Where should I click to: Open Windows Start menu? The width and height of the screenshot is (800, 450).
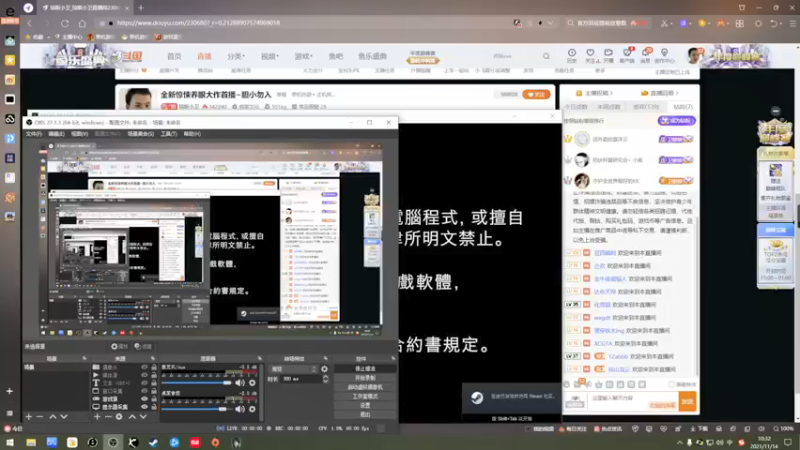10,442
